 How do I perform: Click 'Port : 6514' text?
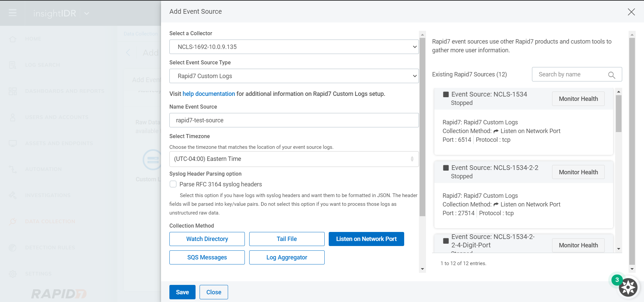[457, 140]
